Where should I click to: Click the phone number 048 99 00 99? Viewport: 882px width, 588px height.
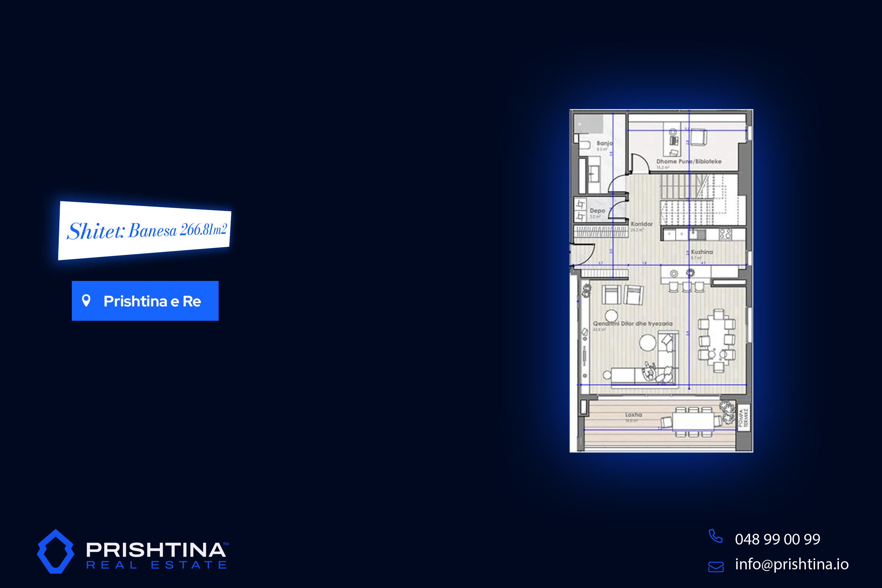click(x=777, y=539)
